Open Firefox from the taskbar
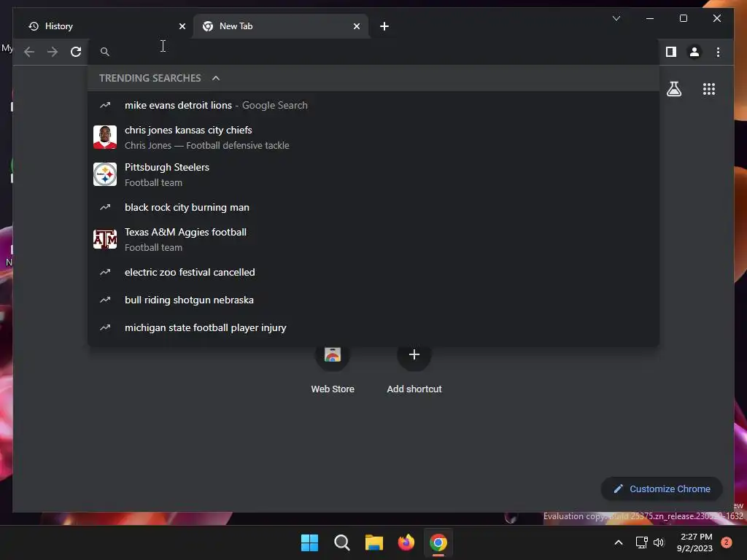The image size is (747, 560). tap(406, 542)
